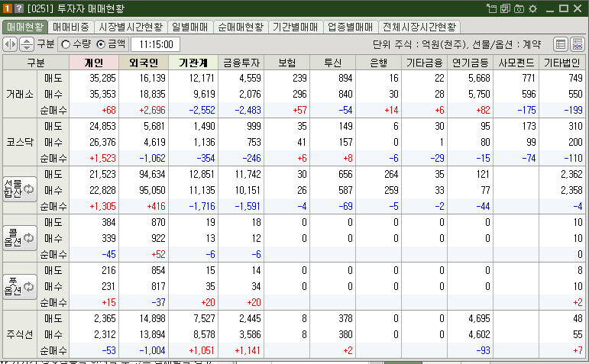The width and height of the screenshot is (589, 364).
Task: Click the 은행 column header
Action: coord(379,63)
